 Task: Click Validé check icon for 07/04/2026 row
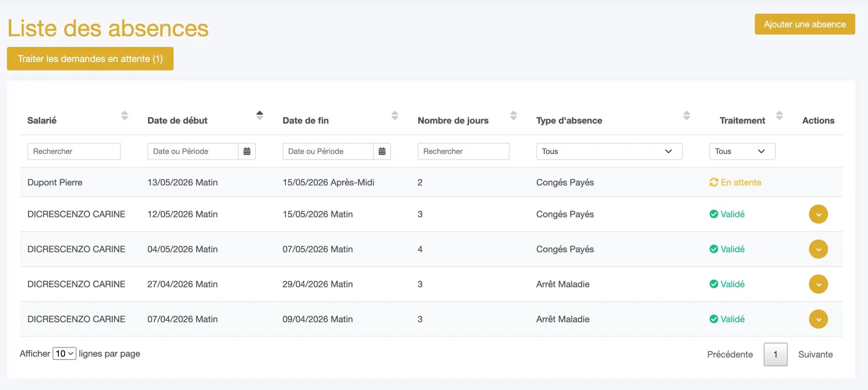coord(713,319)
